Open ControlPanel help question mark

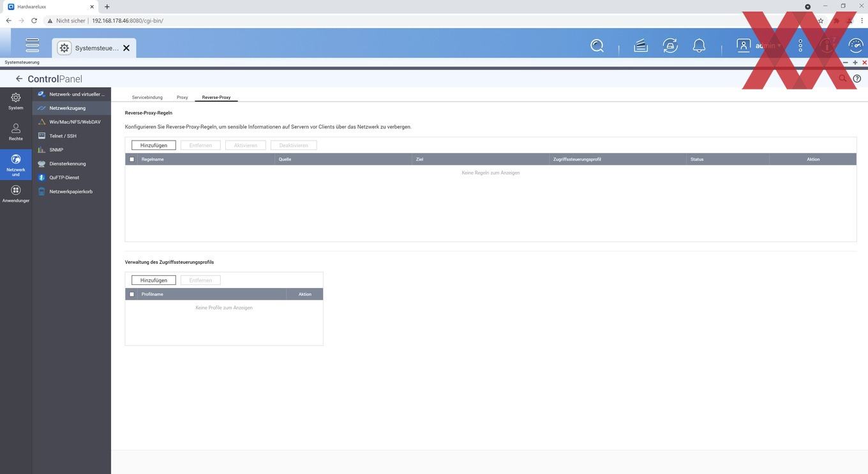click(857, 79)
